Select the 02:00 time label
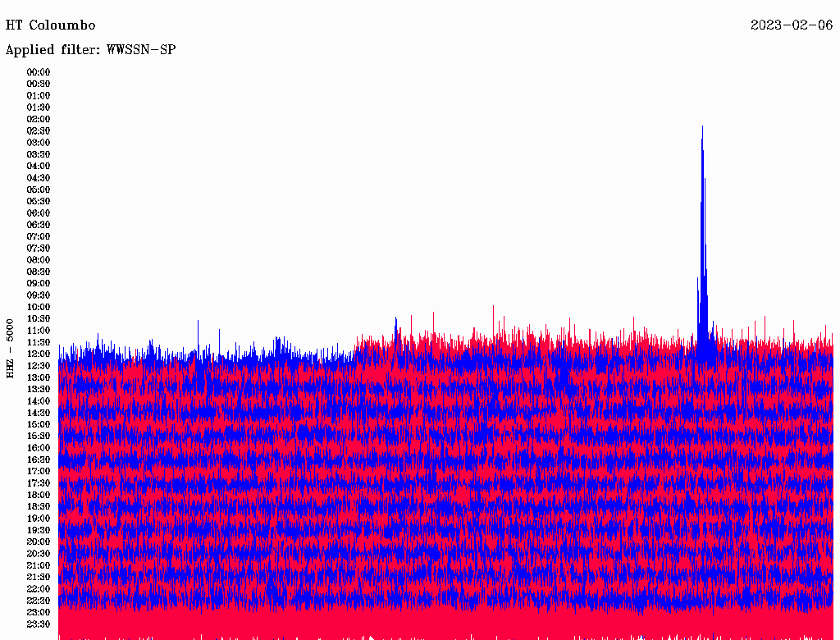The height and width of the screenshot is (640, 840). (x=39, y=119)
